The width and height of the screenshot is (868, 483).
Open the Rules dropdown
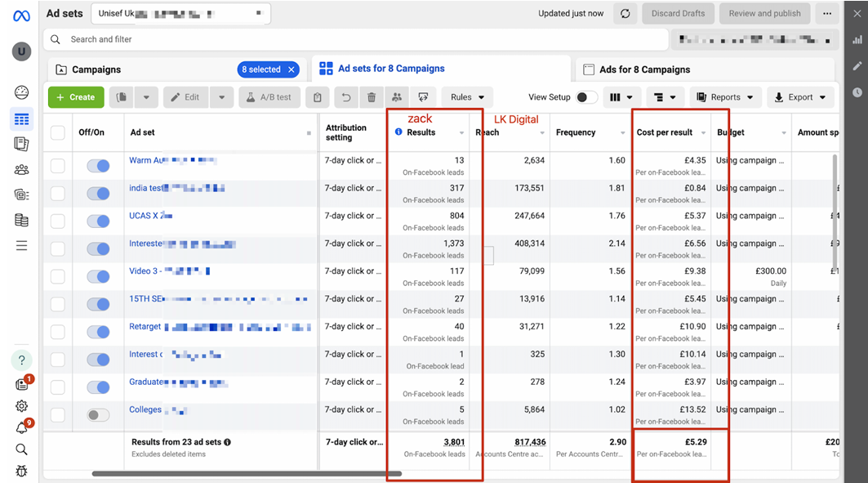(467, 97)
